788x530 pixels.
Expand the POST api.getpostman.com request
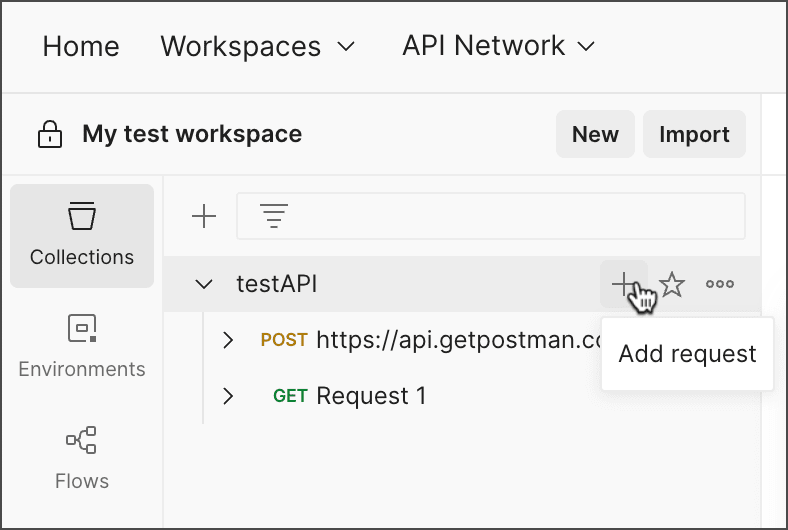[228, 340]
